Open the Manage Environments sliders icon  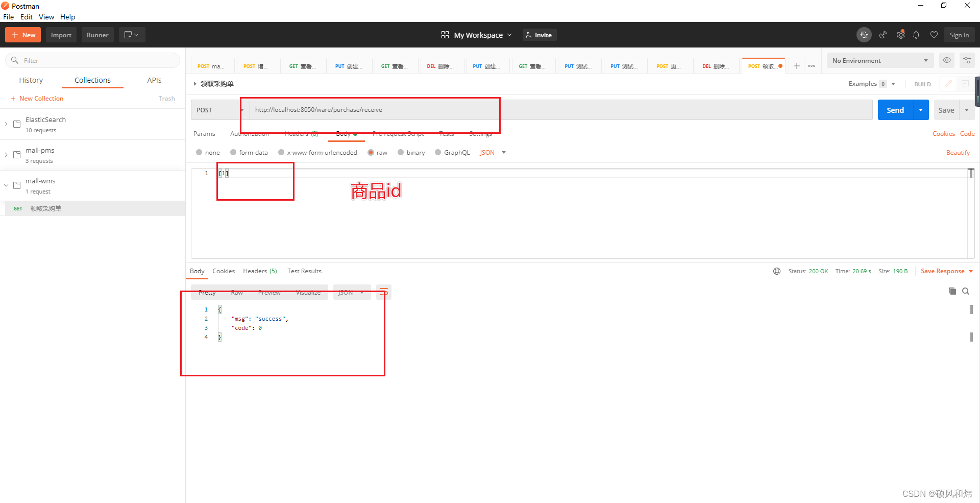point(967,60)
